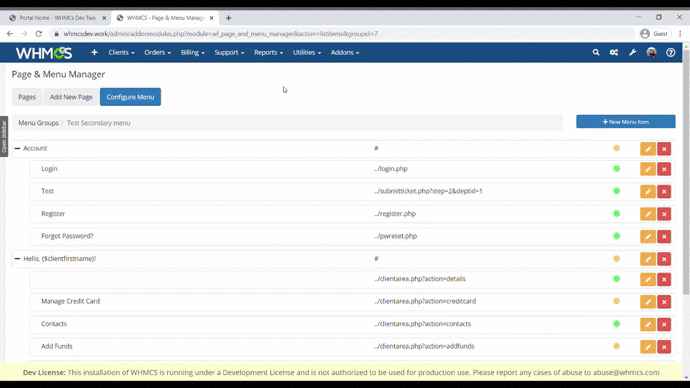Edit the Manage Credit Card item
Viewport: 690px width, 388px height.
point(648,302)
